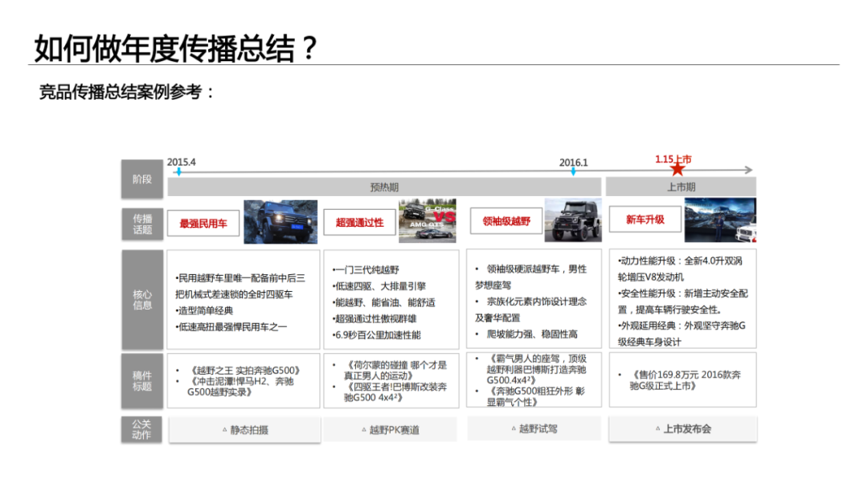Select the VS AMG GT comparison photo
The height and width of the screenshot is (488, 868).
point(428,220)
